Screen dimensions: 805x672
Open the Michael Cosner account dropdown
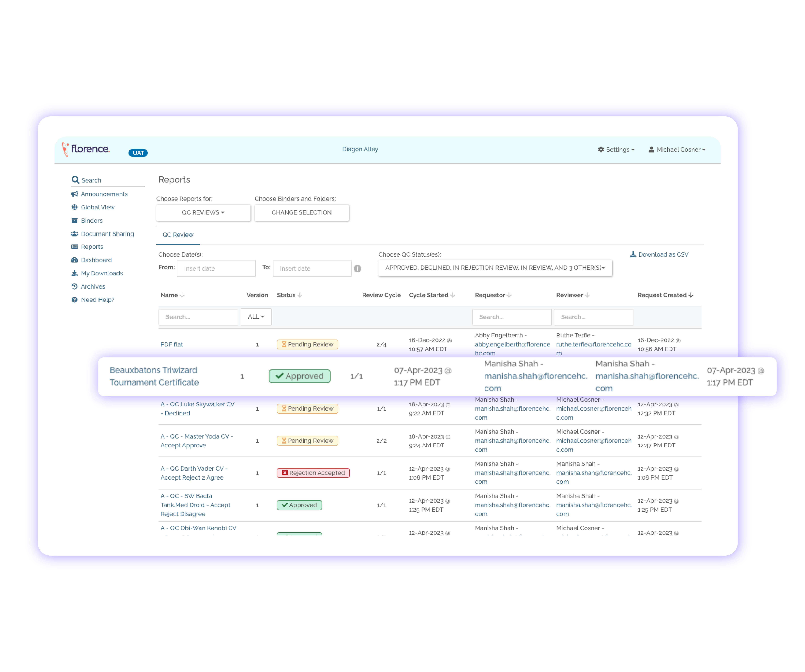pos(677,150)
